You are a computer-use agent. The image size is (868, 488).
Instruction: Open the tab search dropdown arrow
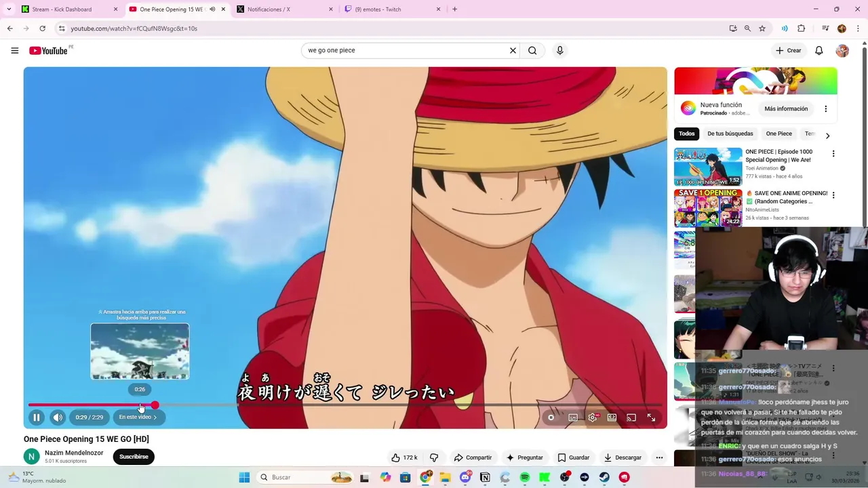[9, 9]
